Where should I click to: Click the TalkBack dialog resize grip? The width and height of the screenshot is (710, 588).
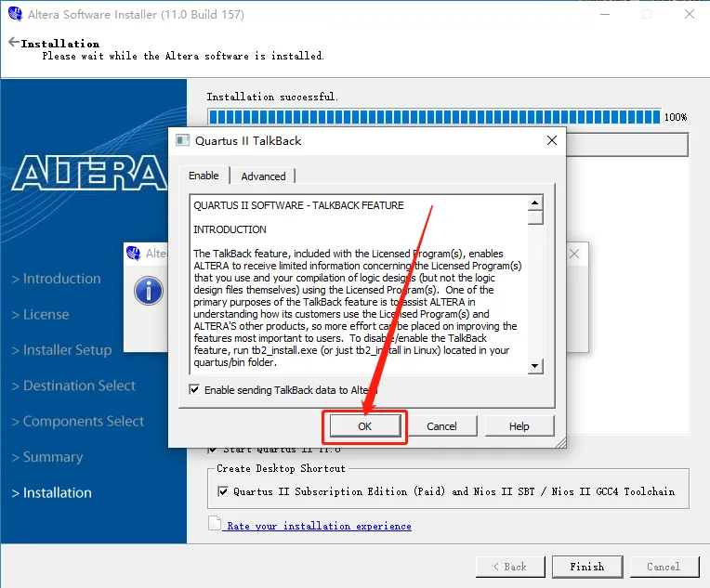(x=560, y=442)
